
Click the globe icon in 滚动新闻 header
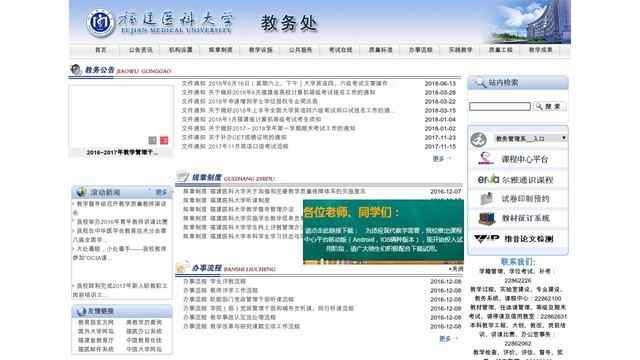(81, 192)
